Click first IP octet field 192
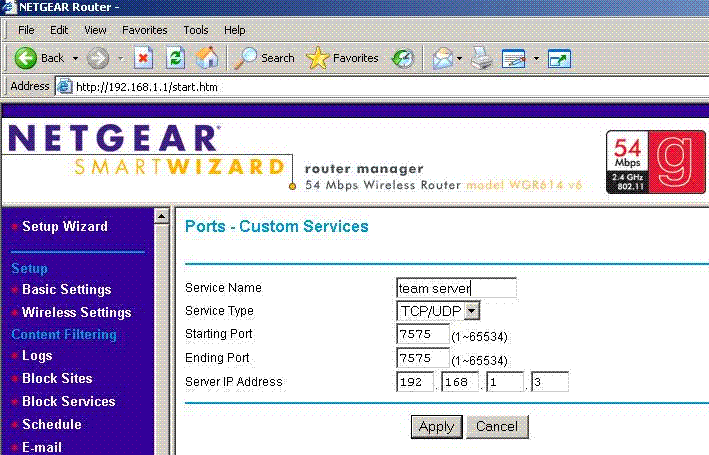Screen dimensions: 709x455 415,382
